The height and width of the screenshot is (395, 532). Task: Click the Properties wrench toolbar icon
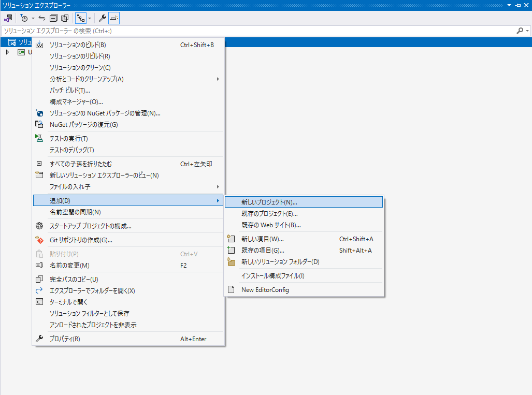[103, 18]
